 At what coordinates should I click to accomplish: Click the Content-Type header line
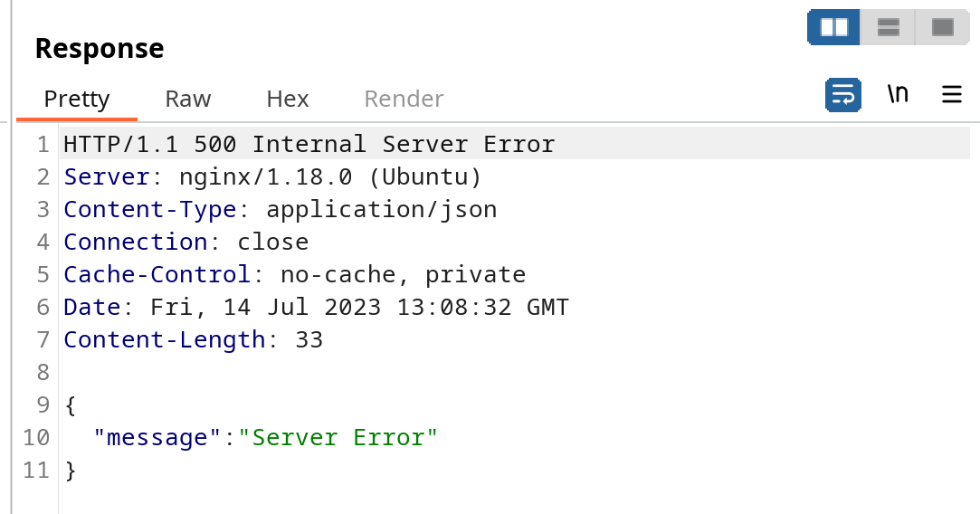pyautogui.click(x=281, y=209)
